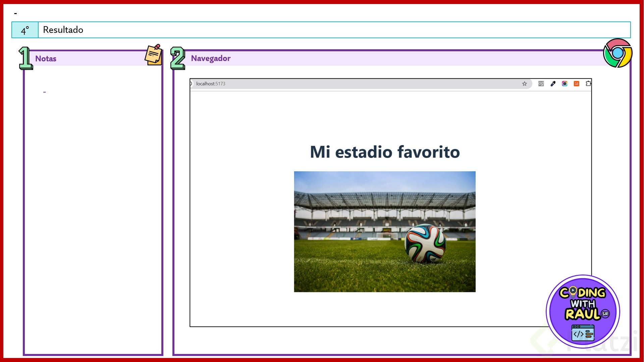Click the site info icon beside localhost
The width and height of the screenshot is (644, 362).
tap(191, 84)
